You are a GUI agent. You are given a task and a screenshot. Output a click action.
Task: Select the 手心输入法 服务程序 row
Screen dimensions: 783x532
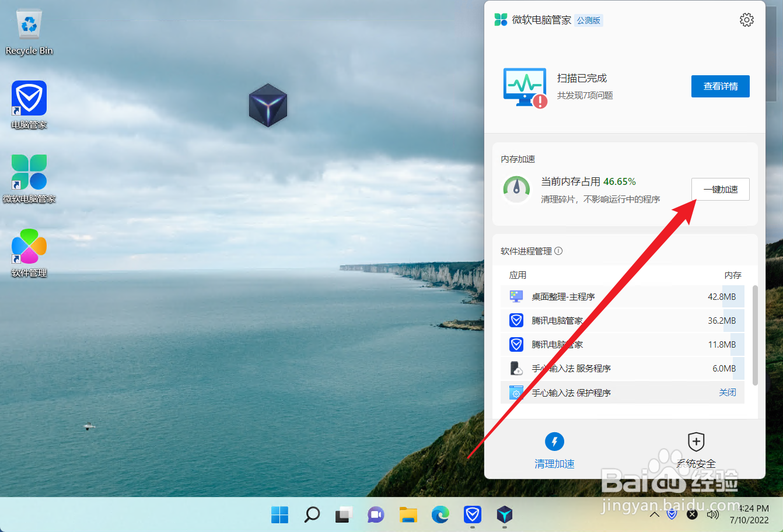pyautogui.click(x=623, y=368)
